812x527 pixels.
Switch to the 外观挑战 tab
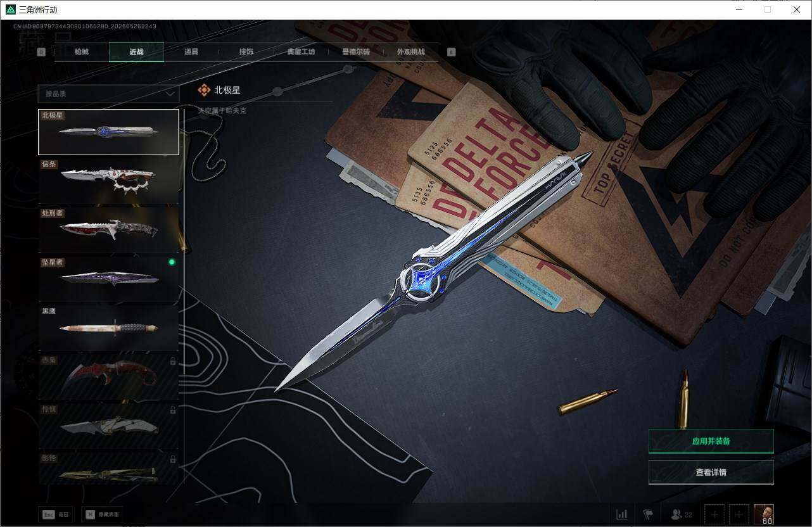tap(410, 52)
